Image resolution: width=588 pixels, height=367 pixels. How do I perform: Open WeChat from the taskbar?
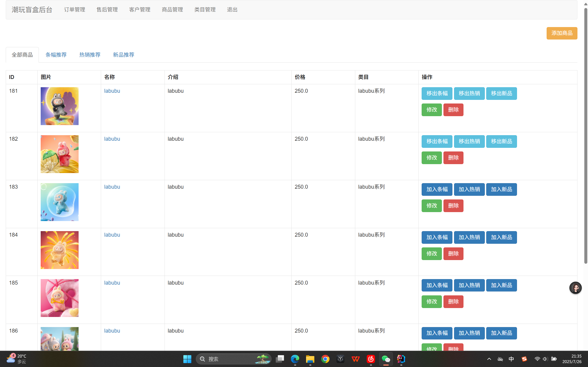click(386, 359)
